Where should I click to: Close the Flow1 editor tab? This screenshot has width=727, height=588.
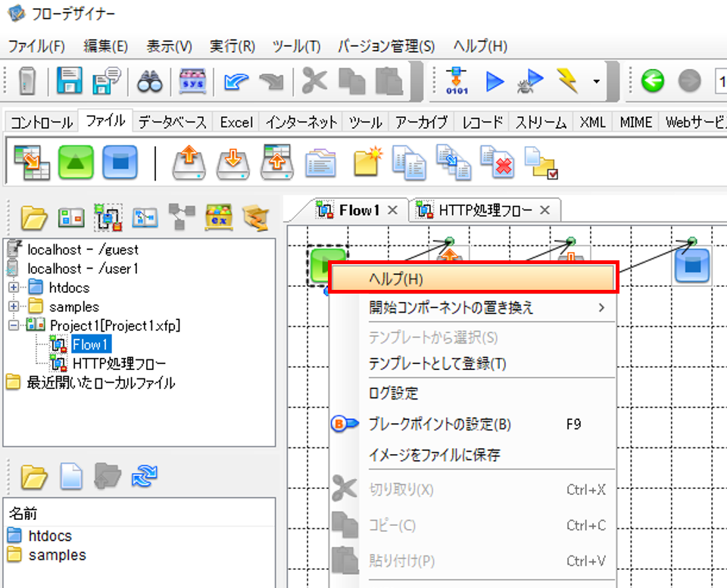click(393, 210)
